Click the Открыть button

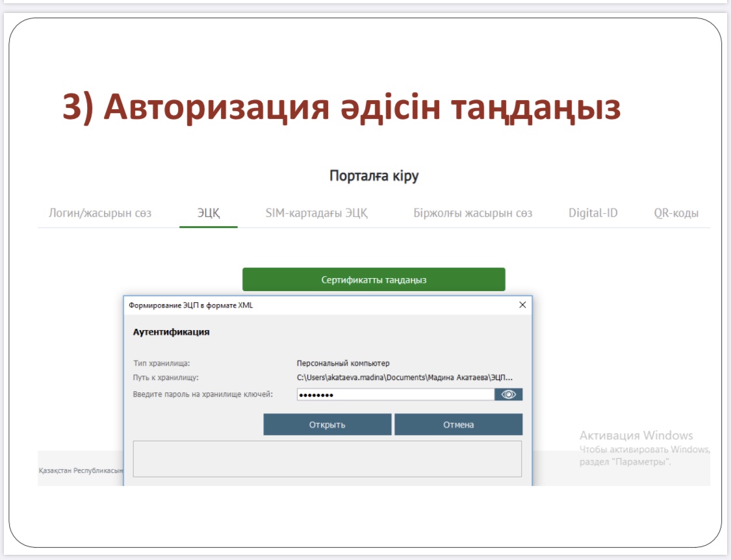(327, 425)
